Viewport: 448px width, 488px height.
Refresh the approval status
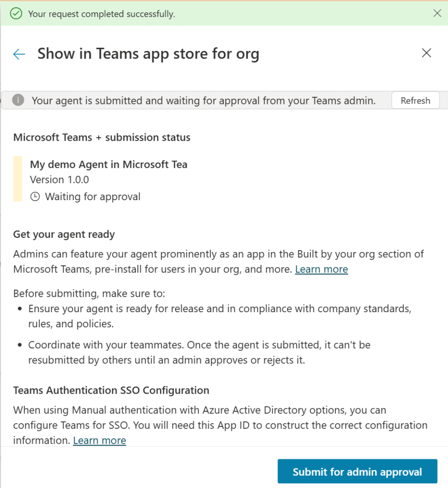[x=415, y=101]
